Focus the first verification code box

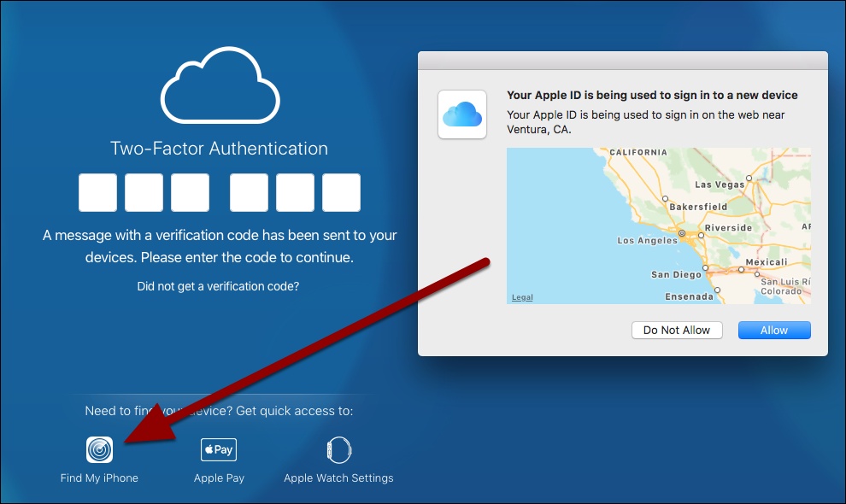pos(97,193)
